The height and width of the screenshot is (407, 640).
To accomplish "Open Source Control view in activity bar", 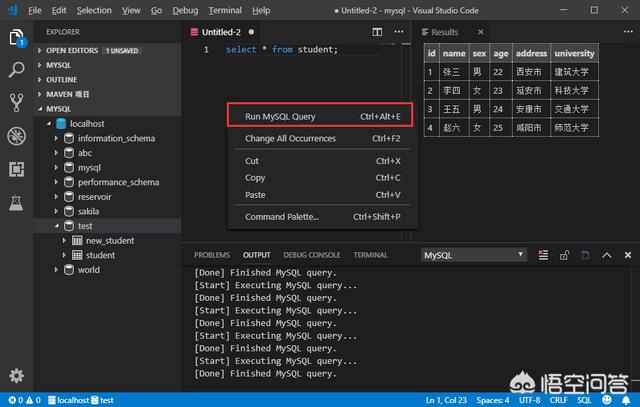I will (x=16, y=102).
